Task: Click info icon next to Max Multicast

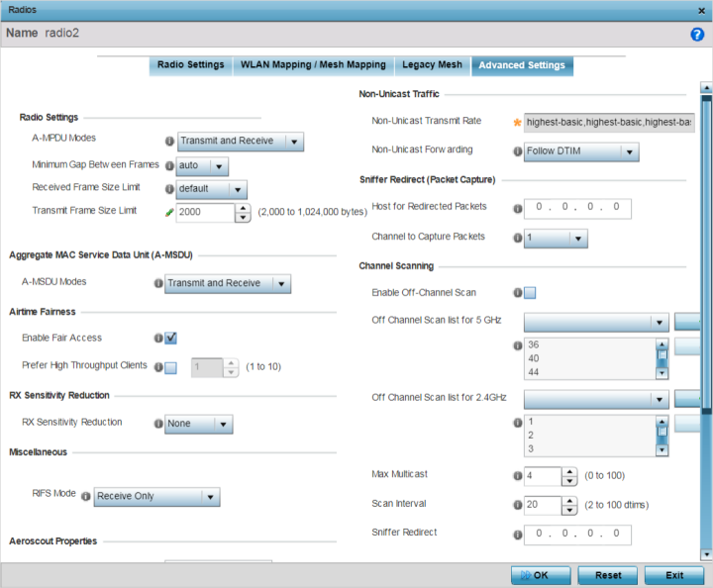Action: [517, 476]
